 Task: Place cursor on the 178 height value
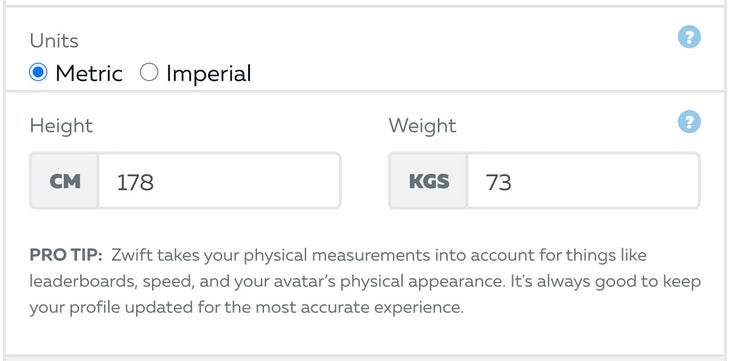135,182
